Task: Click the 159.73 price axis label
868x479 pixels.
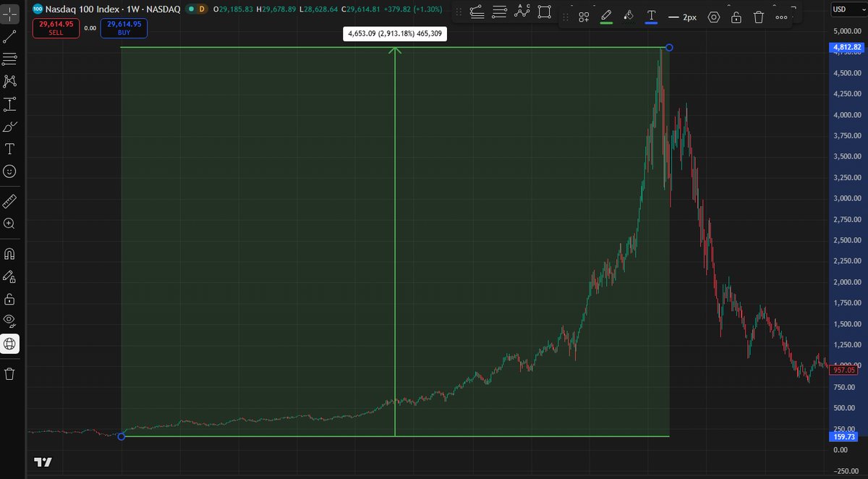Action: tap(844, 436)
